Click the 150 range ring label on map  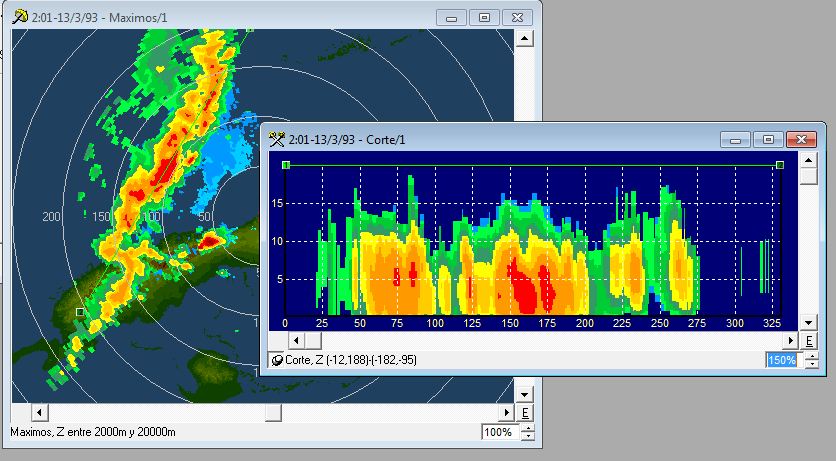click(101, 216)
